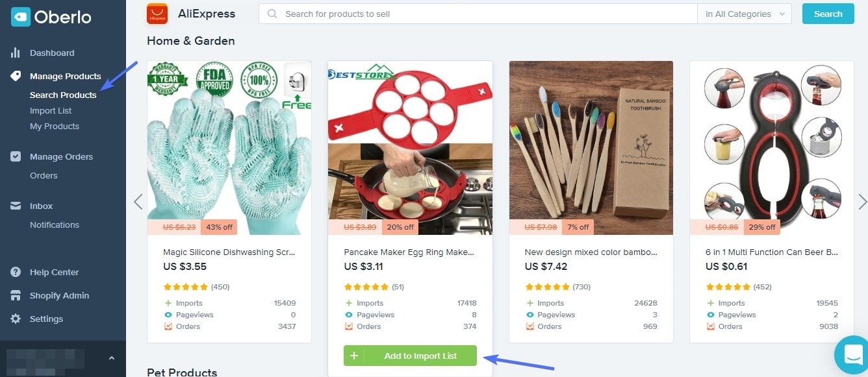Screen dimensions: 868x377
Task: Open Import List in sidebar
Action: click(51, 110)
